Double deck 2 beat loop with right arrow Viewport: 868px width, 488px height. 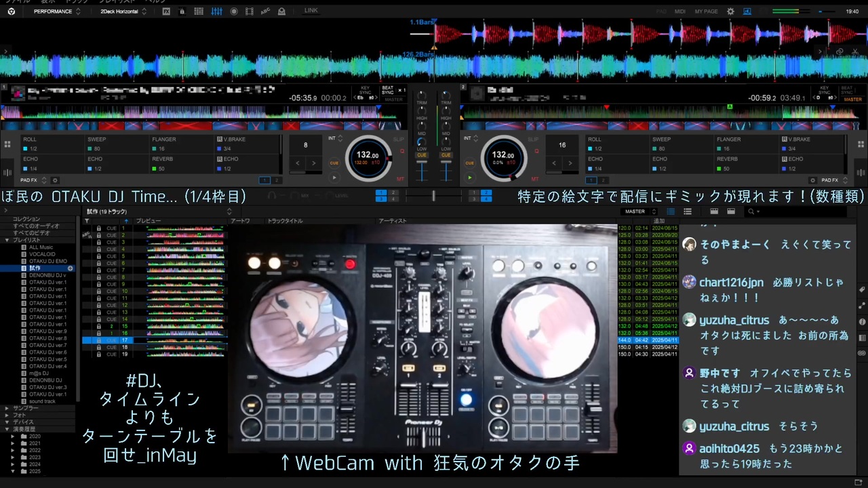pos(570,163)
